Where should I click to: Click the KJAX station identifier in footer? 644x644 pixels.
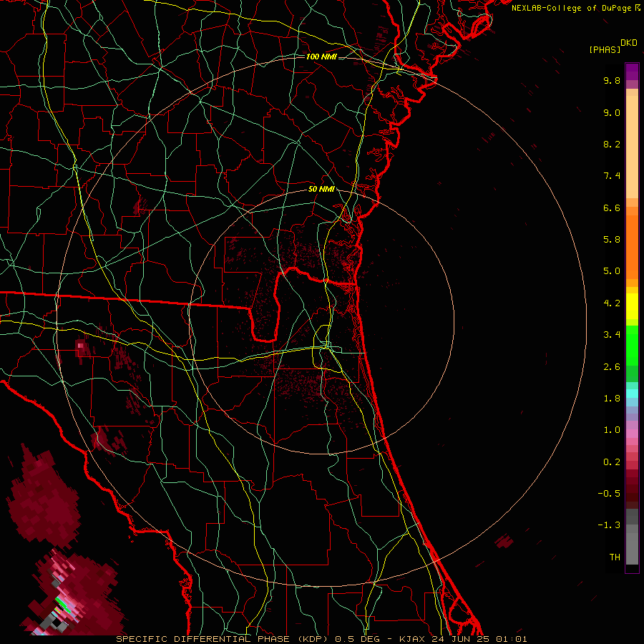414,639
